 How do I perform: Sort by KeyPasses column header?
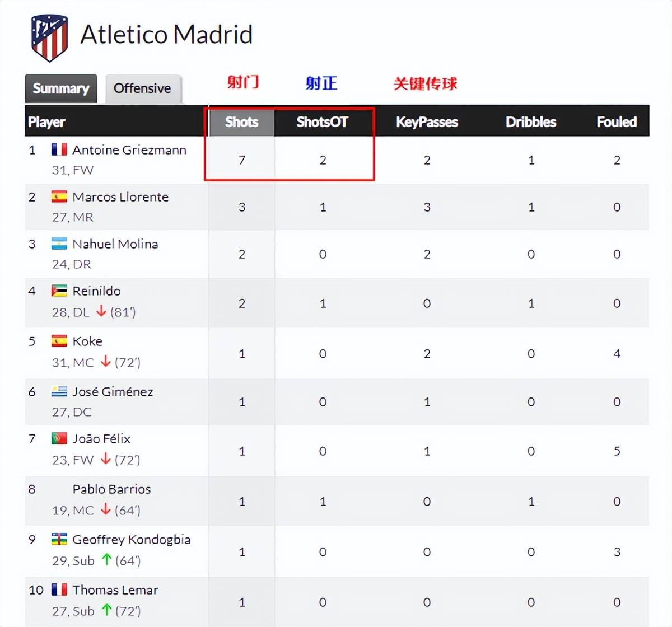(x=427, y=122)
